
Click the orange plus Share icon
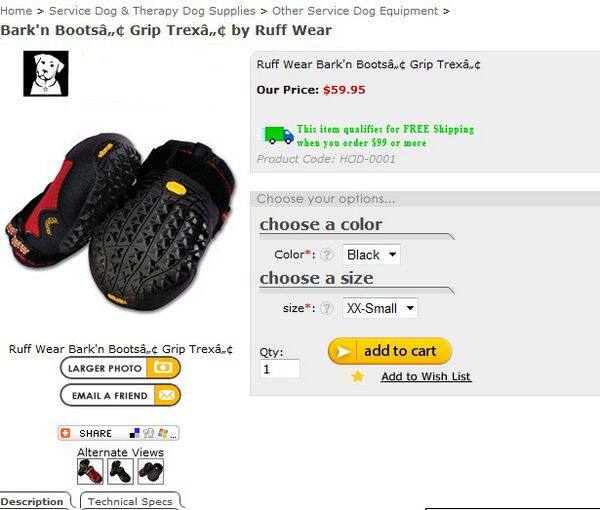coord(65,433)
